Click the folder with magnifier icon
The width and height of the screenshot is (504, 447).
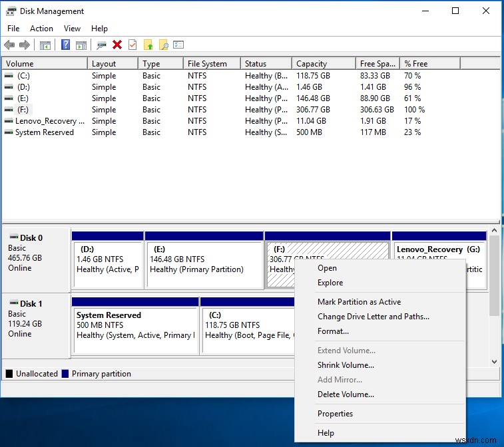(x=164, y=45)
